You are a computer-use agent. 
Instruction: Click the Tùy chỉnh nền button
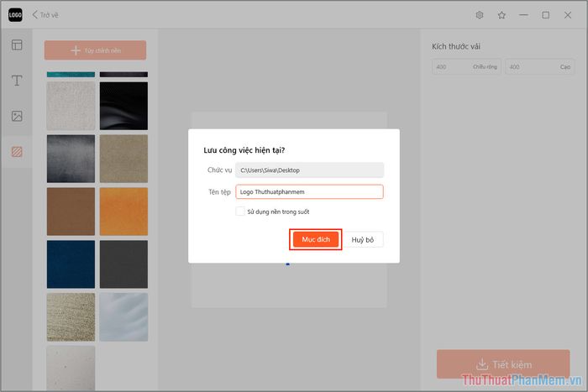pos(95,50)
